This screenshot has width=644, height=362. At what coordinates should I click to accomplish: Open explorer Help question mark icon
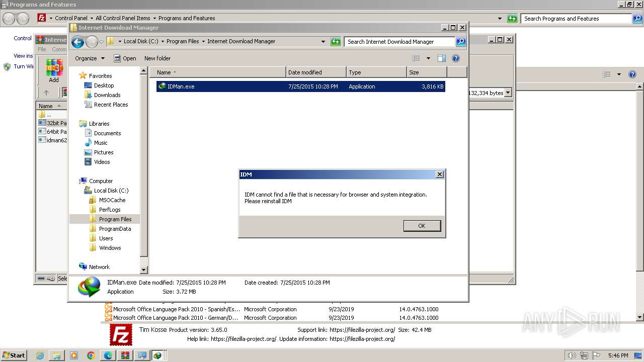coord(456,58)
